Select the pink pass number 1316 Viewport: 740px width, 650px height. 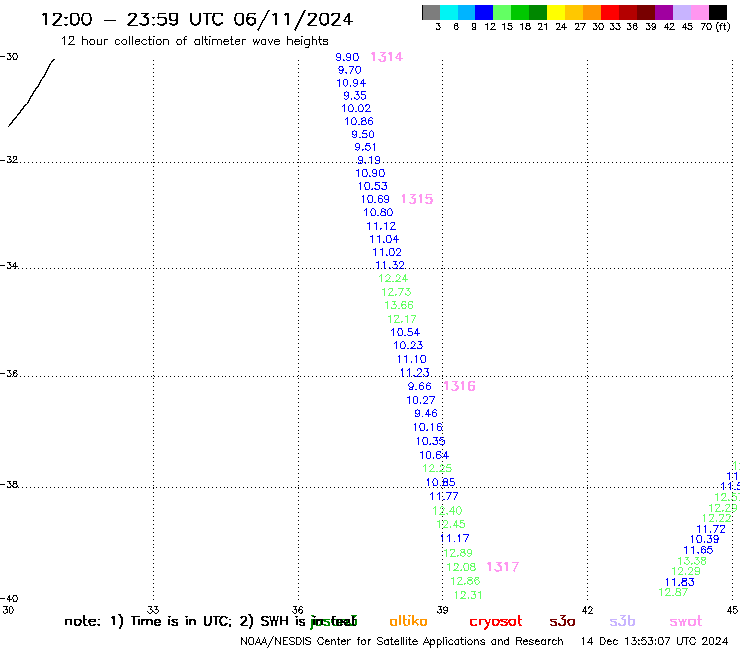pyautogui.click(x=459, y=386)
